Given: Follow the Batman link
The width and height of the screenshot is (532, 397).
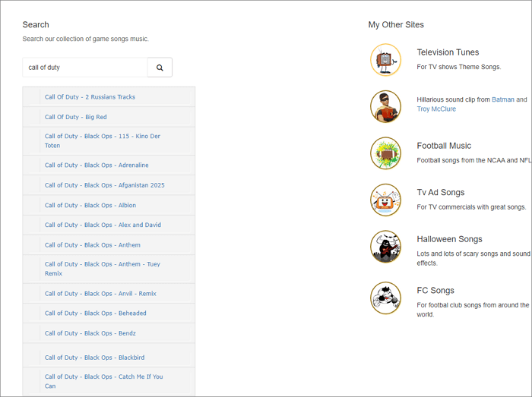Looking at the screenshot, I should 503,99.
